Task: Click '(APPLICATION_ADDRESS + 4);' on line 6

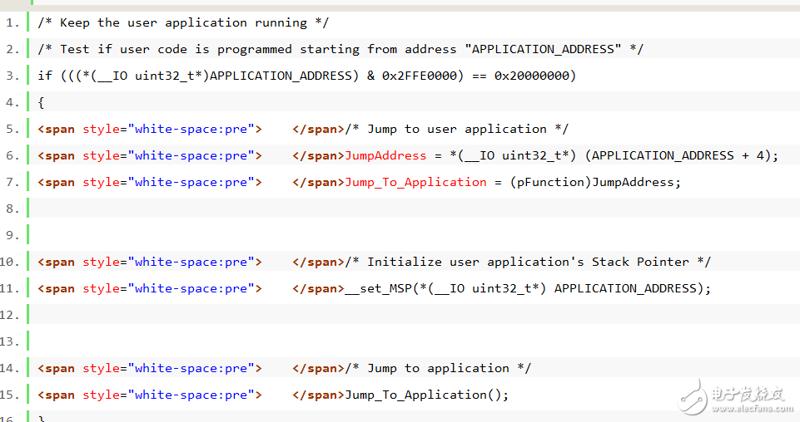Action: click(x=682, y=156)
